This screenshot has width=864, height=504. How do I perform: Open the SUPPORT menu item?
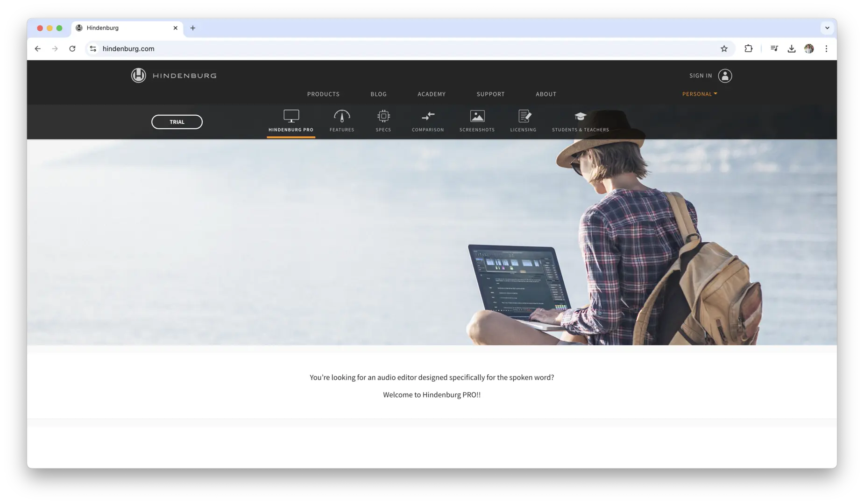coord(490,94)
